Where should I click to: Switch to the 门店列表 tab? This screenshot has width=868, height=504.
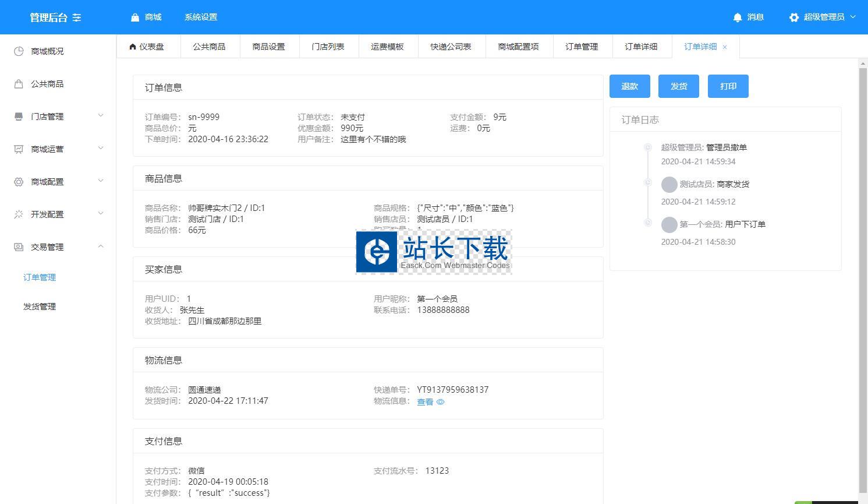tap(328, 47)
